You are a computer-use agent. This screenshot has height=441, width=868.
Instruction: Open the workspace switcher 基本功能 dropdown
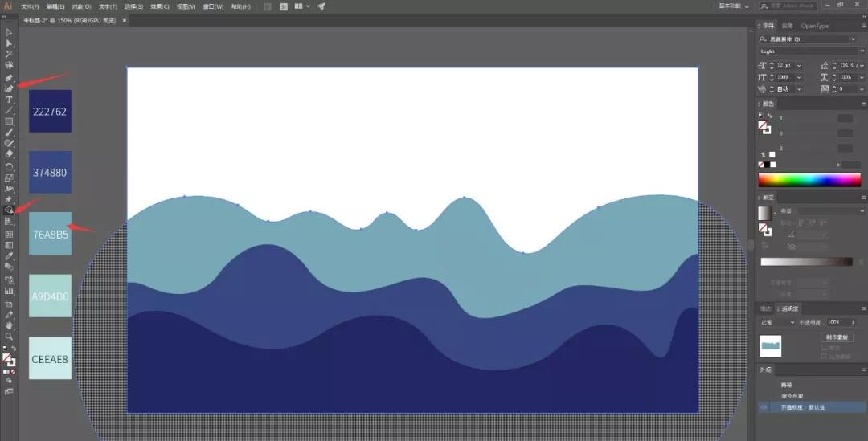tap(734, 6)
